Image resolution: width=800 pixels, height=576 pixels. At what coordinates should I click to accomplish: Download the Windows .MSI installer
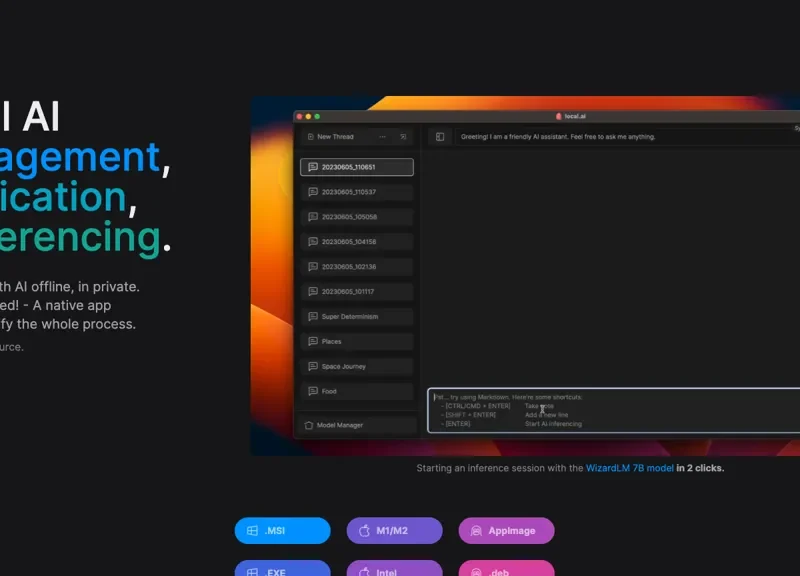(282, 531)
